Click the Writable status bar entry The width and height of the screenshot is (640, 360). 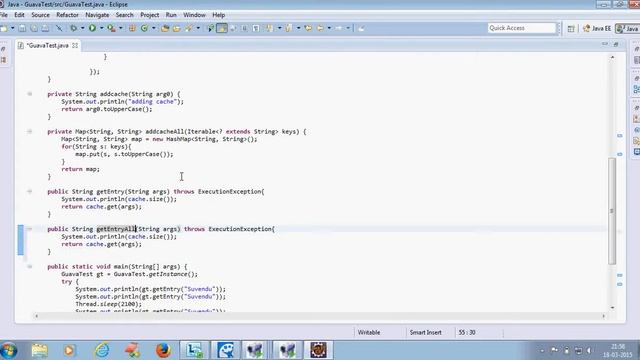369,332
